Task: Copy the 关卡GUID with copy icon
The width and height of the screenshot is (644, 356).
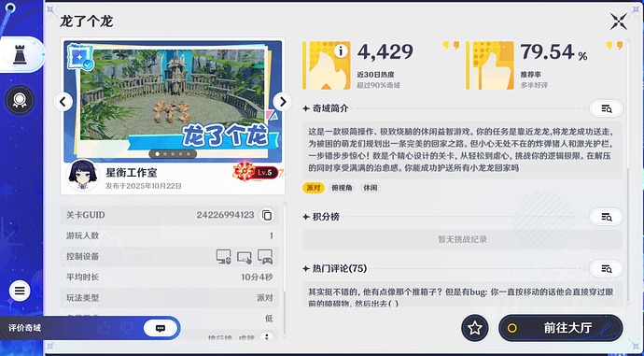Action: pos(267,215)
